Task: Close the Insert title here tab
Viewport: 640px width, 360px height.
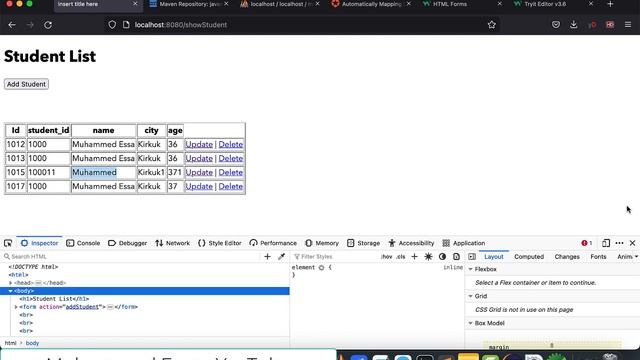Action: [x=135, y=4]
